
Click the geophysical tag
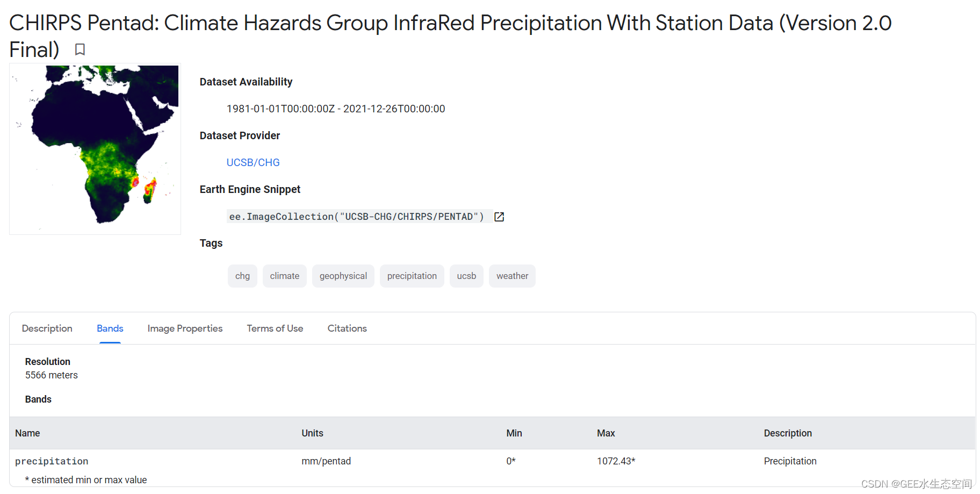coord(343,276)
